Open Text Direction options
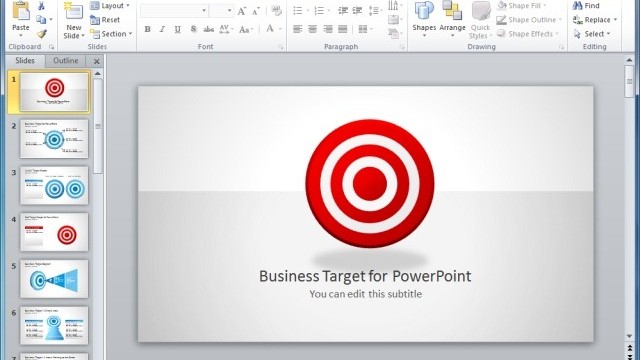The width and height of the screenshot is (640, 360). pos(395,5)
